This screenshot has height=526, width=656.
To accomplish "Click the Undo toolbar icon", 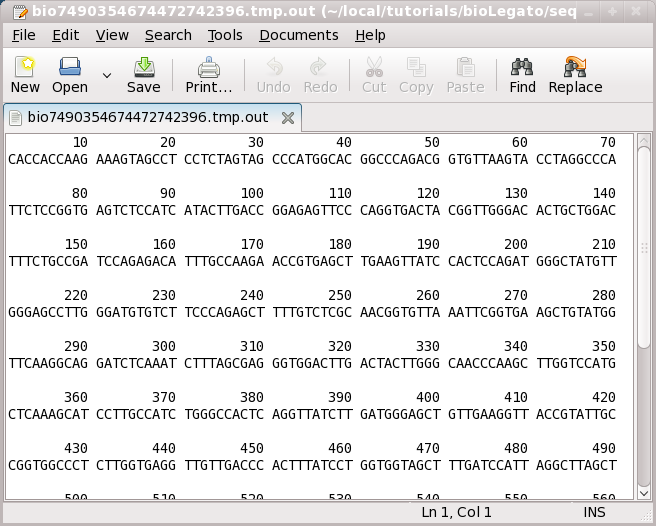I will tap(274, 67).
